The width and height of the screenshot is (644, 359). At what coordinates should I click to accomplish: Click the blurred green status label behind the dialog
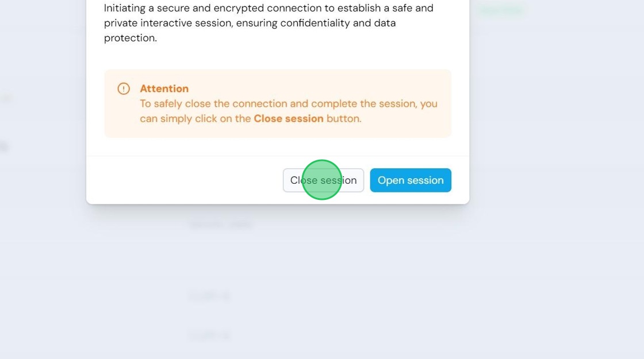[501, 10]
